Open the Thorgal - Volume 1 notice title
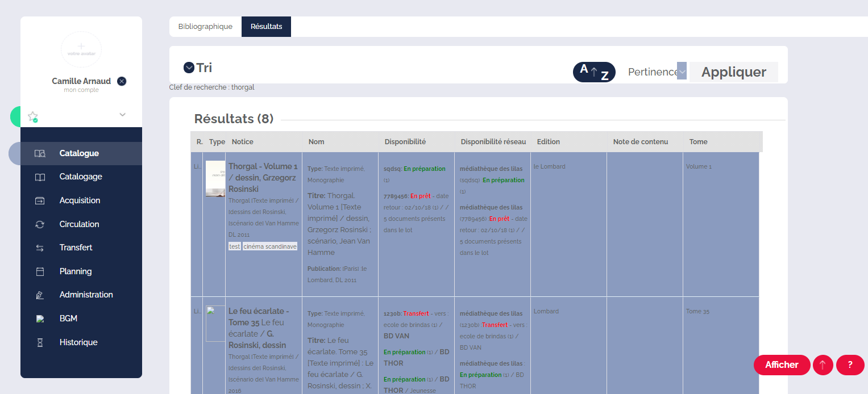The image size is (868, 394). coord(263,178)
